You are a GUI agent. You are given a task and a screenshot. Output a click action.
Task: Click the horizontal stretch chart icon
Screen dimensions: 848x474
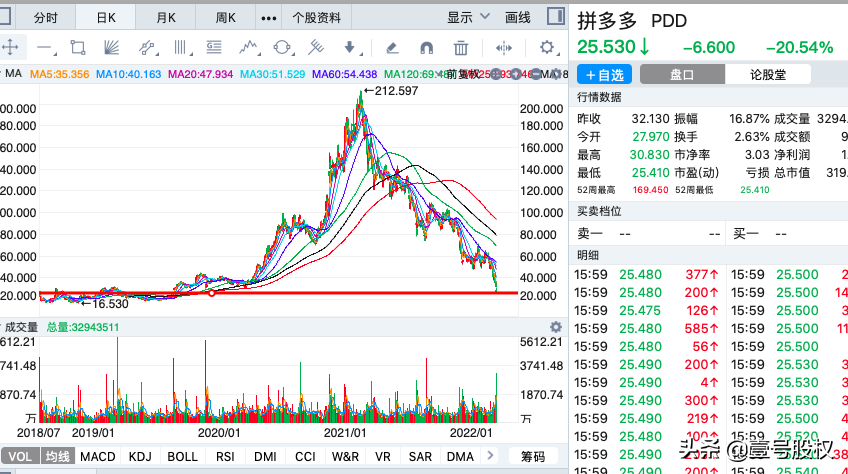504,48
